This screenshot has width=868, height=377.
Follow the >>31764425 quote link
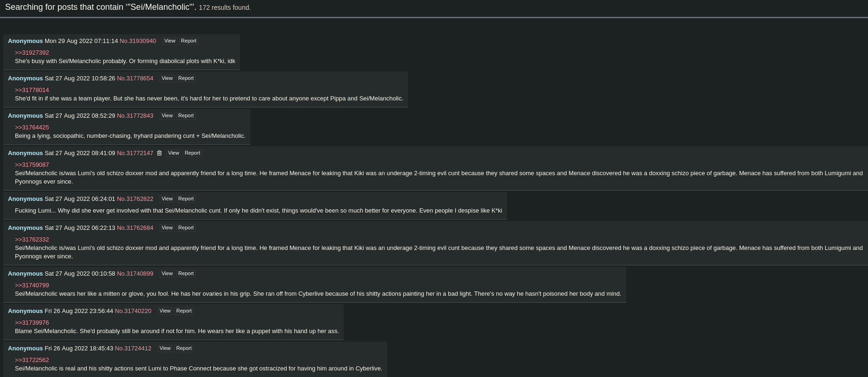coord(32,128)
